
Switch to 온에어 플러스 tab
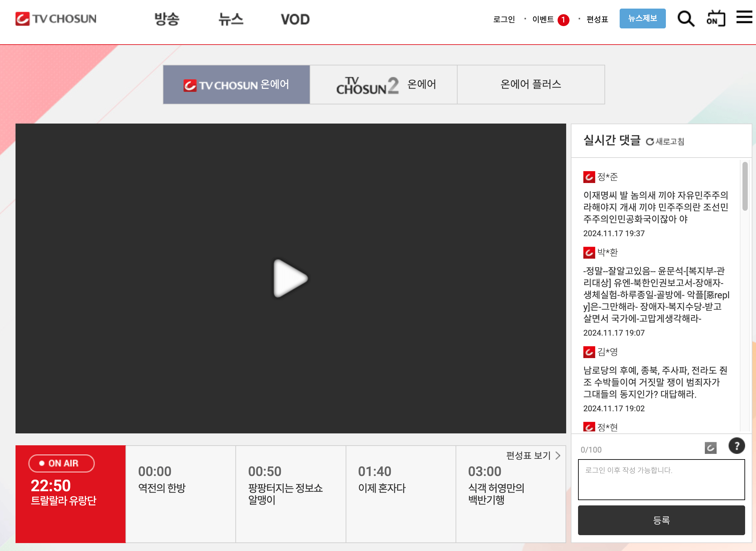coord(531,85)
